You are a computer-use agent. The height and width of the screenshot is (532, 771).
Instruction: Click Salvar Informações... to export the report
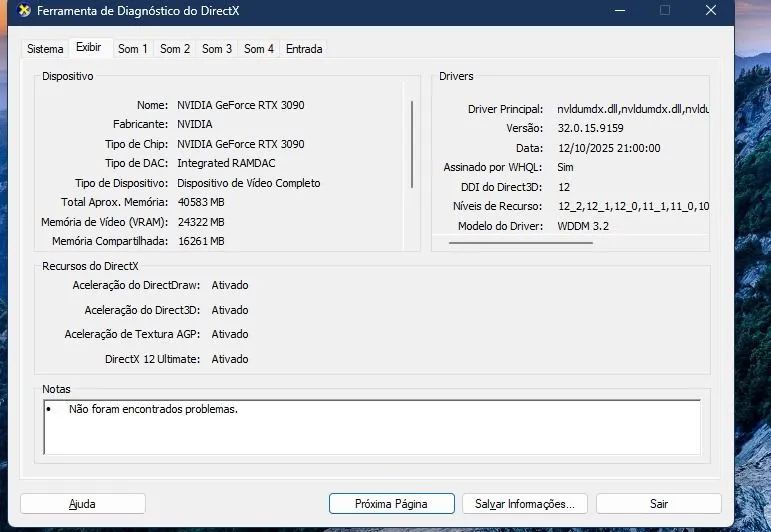tap(524, 504)
